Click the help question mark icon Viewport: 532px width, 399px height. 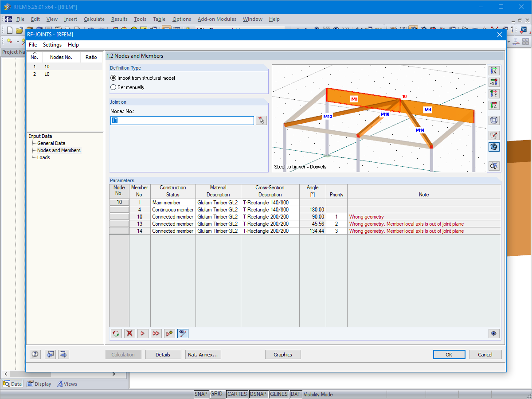[x=35, y=354]
